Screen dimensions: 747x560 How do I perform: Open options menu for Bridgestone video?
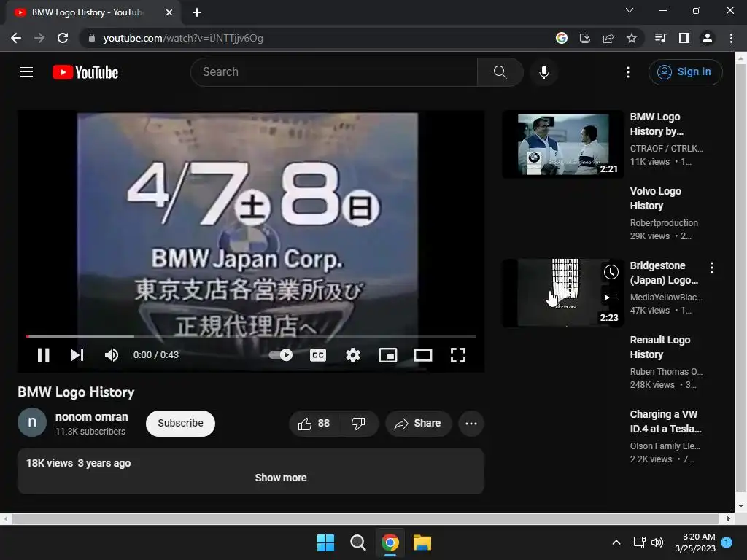click(x=712, y=268)
